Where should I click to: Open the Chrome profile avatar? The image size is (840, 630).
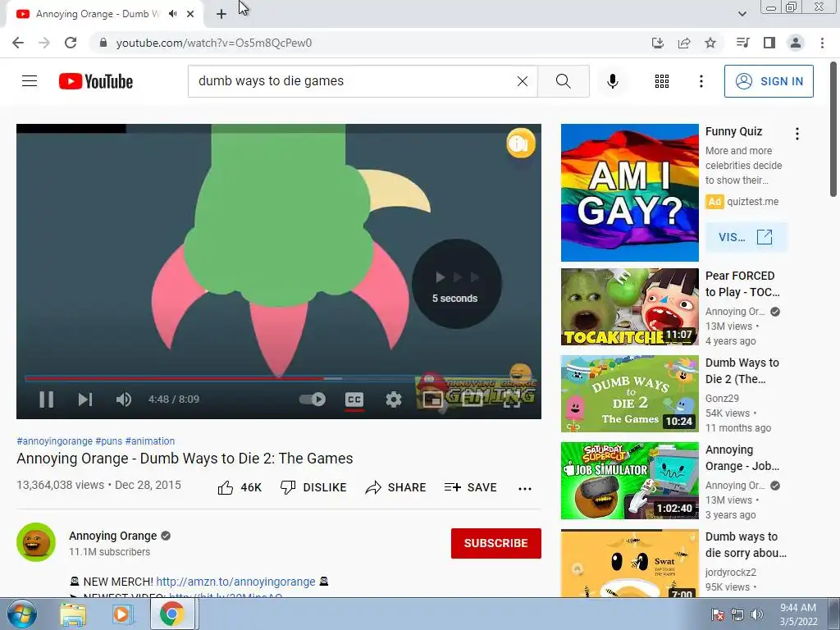coord(796,43)
